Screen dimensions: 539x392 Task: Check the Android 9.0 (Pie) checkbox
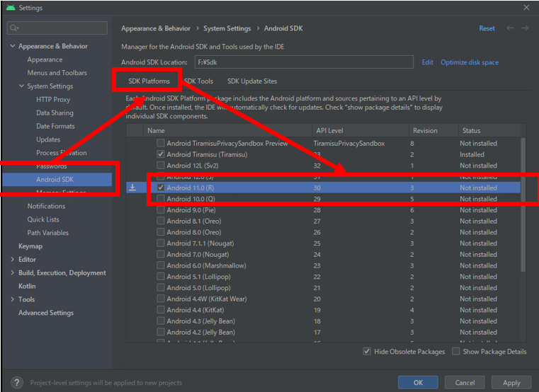(161, 209)
